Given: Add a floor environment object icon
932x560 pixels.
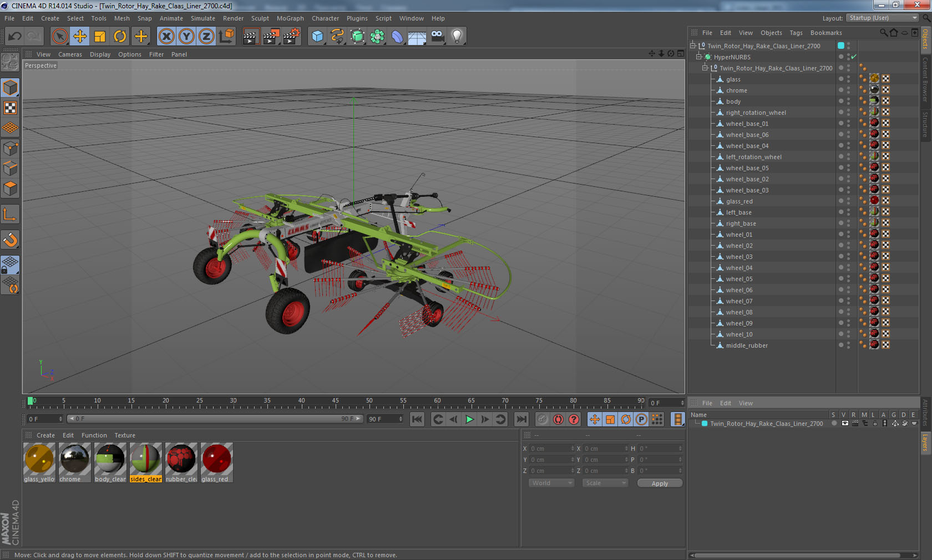Looking at the screenshot, I should click(417, 37).
